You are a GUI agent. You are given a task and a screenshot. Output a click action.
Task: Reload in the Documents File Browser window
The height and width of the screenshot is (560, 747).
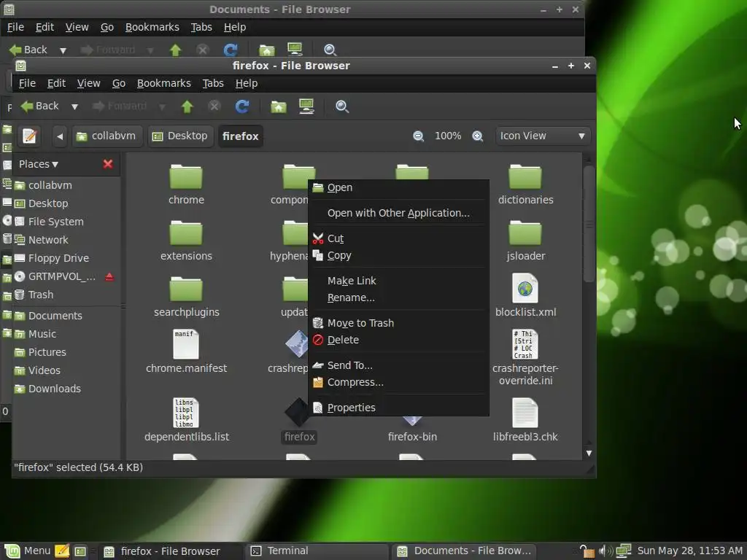pyautogui.click(x=231, y=50)
